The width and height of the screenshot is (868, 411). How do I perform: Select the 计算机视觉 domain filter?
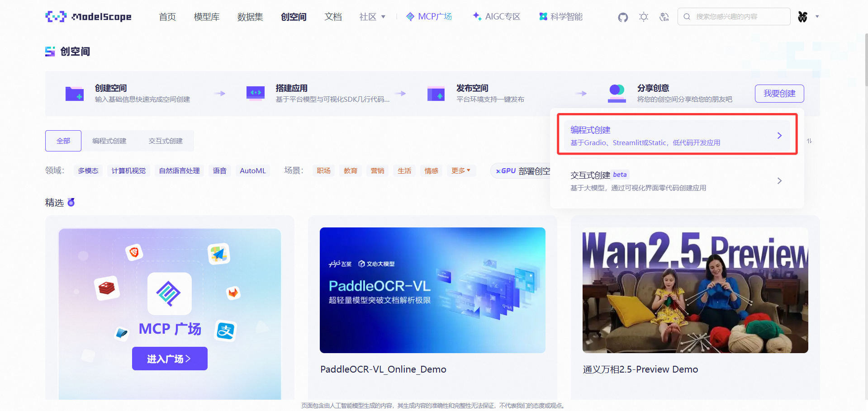click(128, 170)
